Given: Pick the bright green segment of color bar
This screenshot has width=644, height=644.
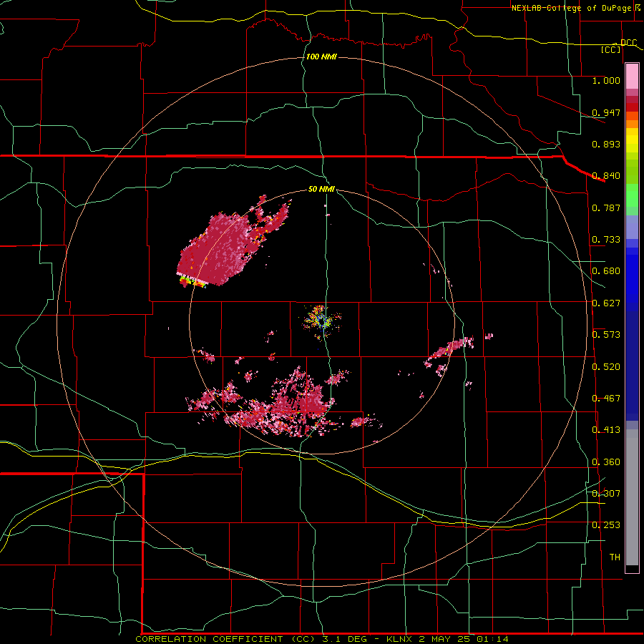Looking at the screenshot, I should point(632,195).
